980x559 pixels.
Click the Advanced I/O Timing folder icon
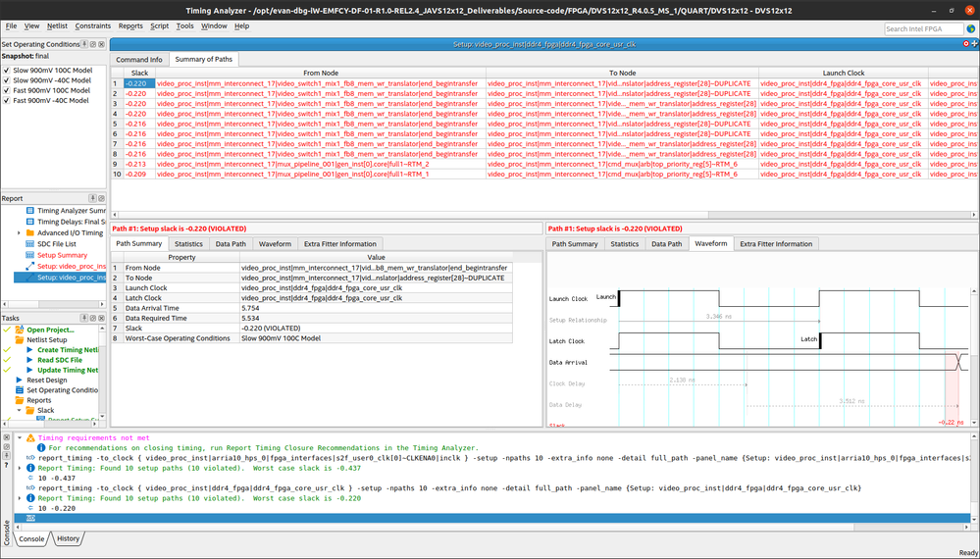30,233
